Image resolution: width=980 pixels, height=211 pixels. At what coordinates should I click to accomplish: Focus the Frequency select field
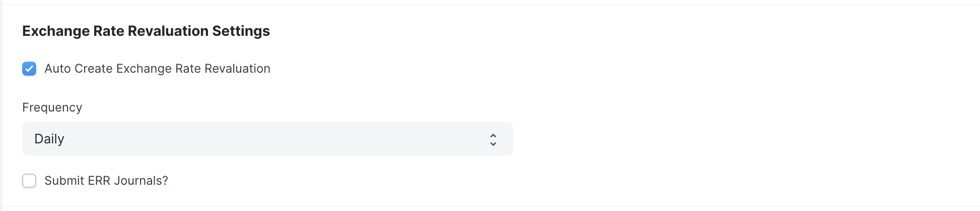[x=267, y=139]
